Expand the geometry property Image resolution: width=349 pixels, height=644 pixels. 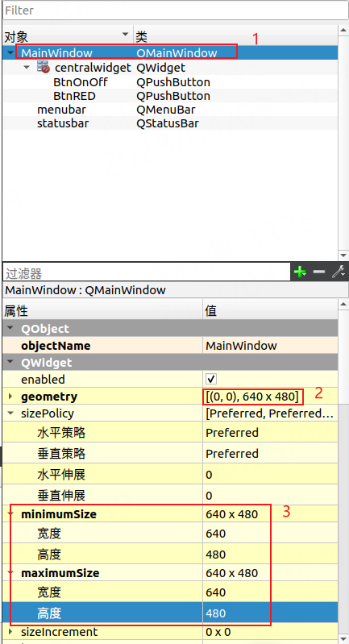tap(10, 397)
